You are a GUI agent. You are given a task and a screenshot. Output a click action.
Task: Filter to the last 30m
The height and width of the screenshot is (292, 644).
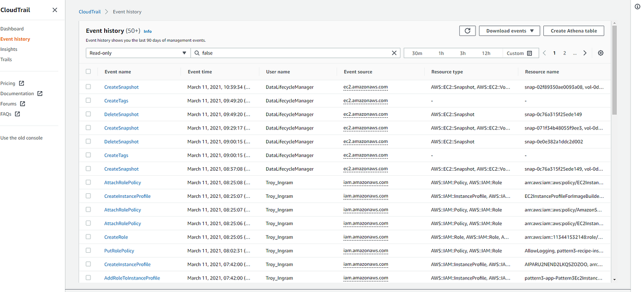tap(417, 53)
